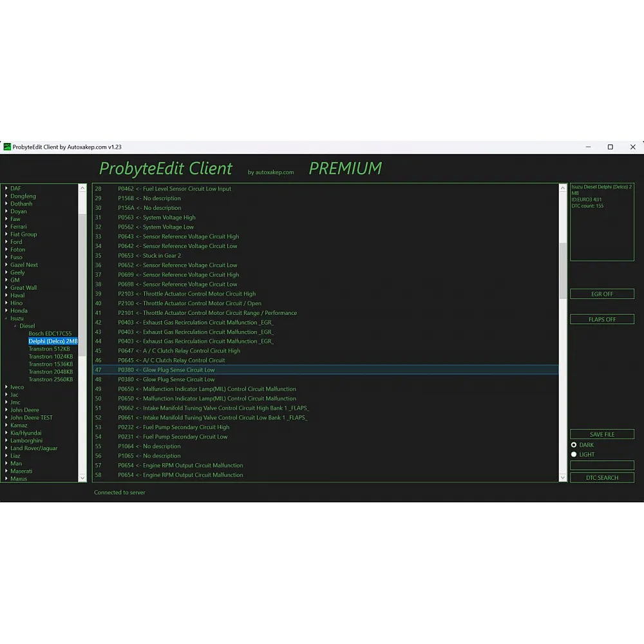Collapse the Diesel subfolder under Isuzu
The image size is (644, 644).
[15, 326]
